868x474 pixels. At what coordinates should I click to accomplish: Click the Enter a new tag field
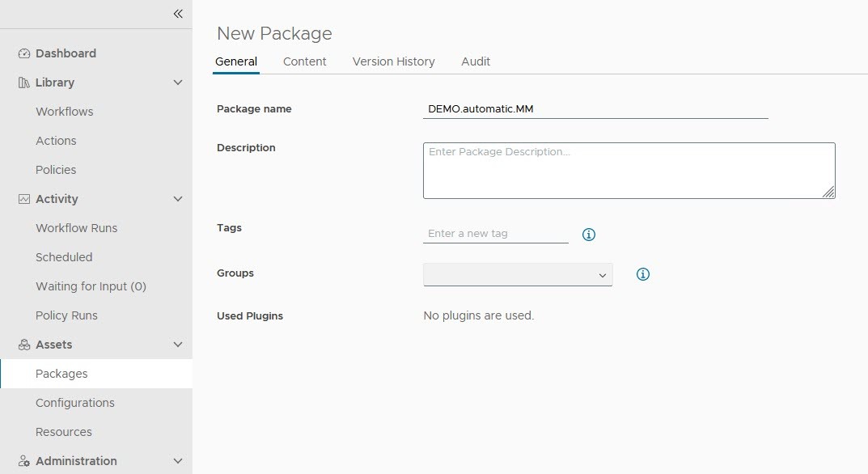[x=495, y=233]
